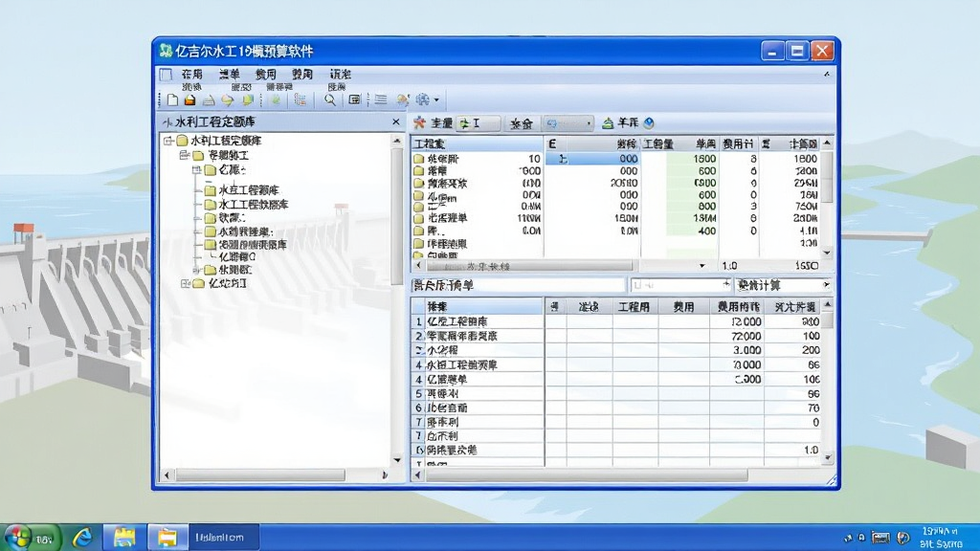
Task: Open the first menu in the menu bar
Action: pos(191,75)
